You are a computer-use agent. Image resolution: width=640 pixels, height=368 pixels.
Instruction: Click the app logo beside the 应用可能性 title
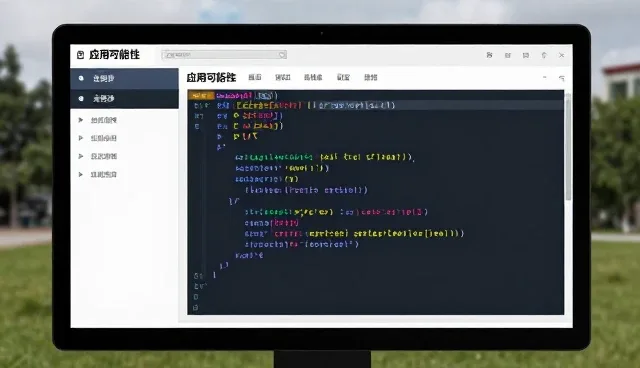click(80, 55)
